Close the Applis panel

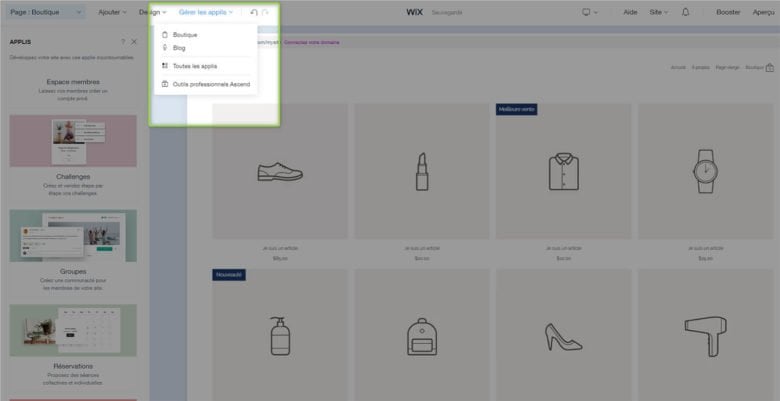coord(134,42)
